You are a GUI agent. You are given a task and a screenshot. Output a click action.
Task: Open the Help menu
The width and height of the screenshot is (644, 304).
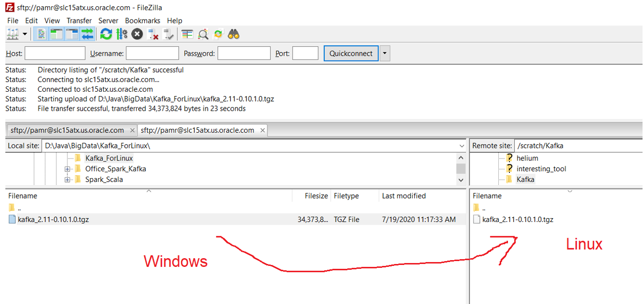coord(175,20)
